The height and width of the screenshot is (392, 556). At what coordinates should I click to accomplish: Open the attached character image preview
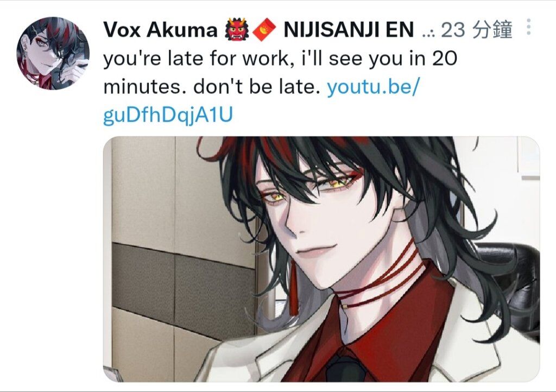pyautogui.click(x=321, y=259)
